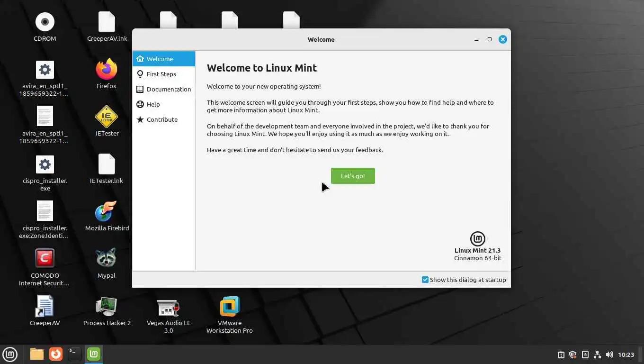Open the removable drives eject tray icon

(x=585, y=355)
